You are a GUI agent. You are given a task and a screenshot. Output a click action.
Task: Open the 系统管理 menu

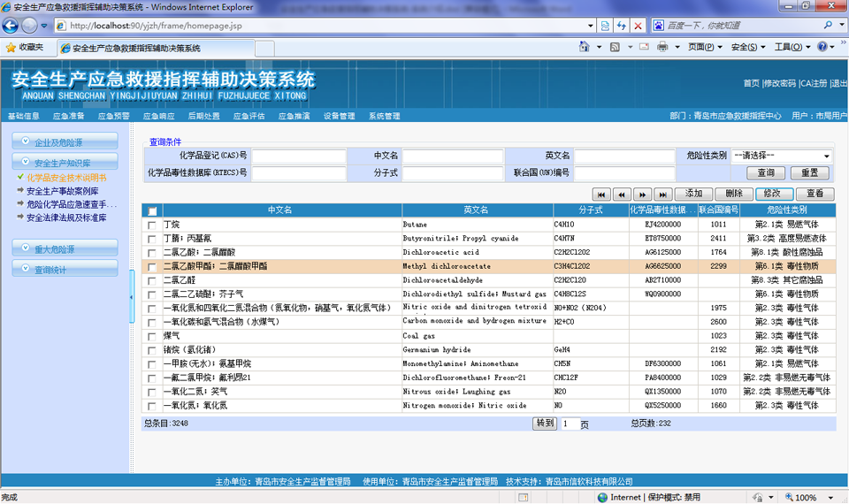[x=384, y=116]
